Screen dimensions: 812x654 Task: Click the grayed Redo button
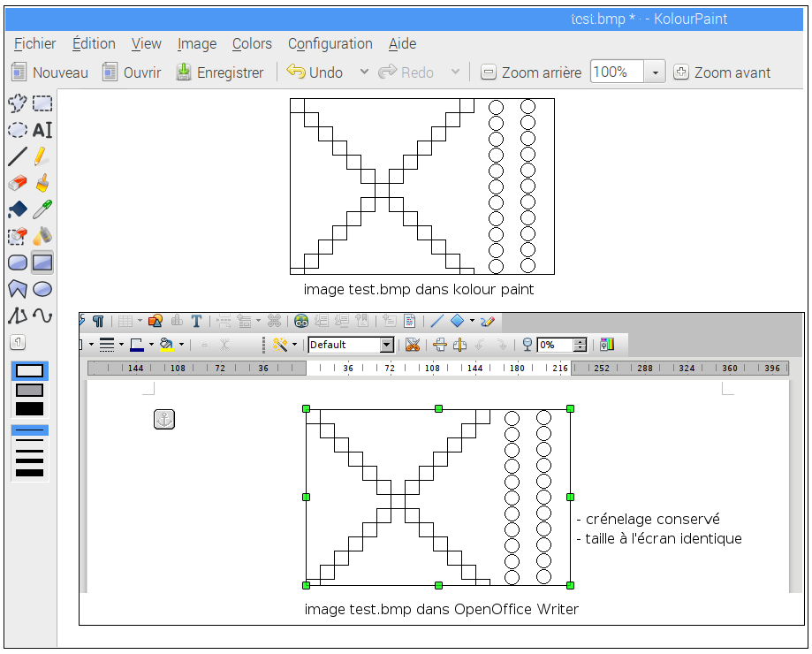pos(406,72)
